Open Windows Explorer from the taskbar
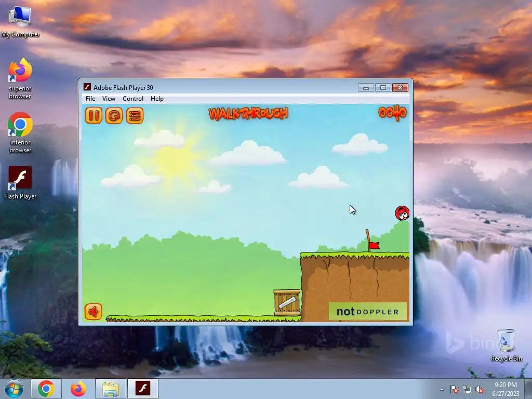Image resolution: width=532 pixels, height=399 pixels. click(111, 389)
